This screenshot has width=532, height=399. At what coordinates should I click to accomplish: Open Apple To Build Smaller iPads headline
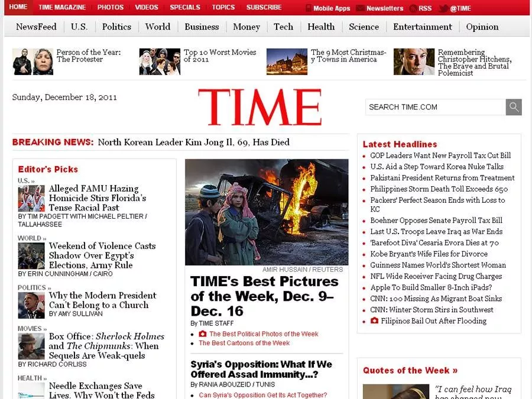(432, 287)
